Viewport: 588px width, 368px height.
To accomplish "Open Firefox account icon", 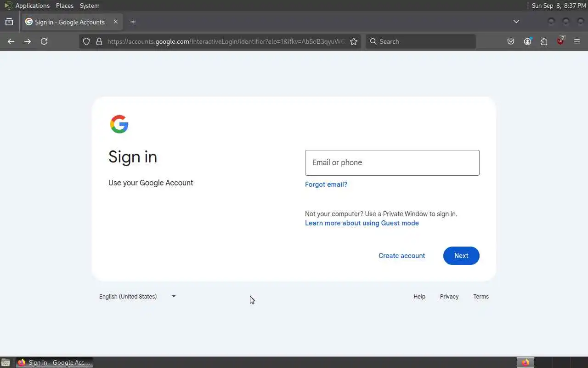I will click(x=527, y=41).
